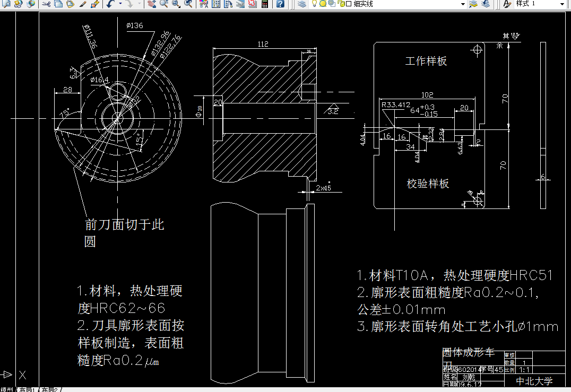Open the 样式 1 text style dropdown
Screen dimensions: 571x392
[x=561, y=4]
